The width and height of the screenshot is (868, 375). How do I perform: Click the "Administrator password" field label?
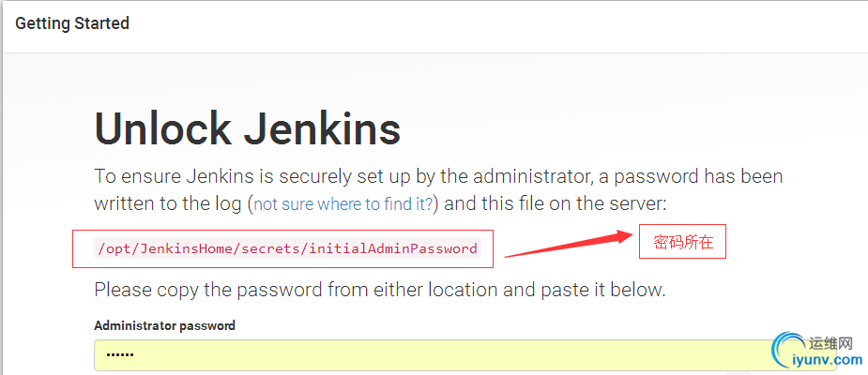pos(164,325)
